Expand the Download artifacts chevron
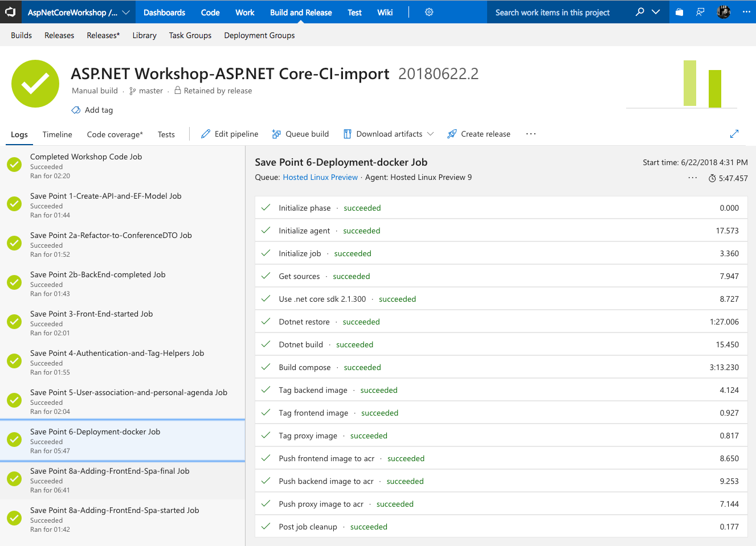756x546 pixels. (430, 134)
